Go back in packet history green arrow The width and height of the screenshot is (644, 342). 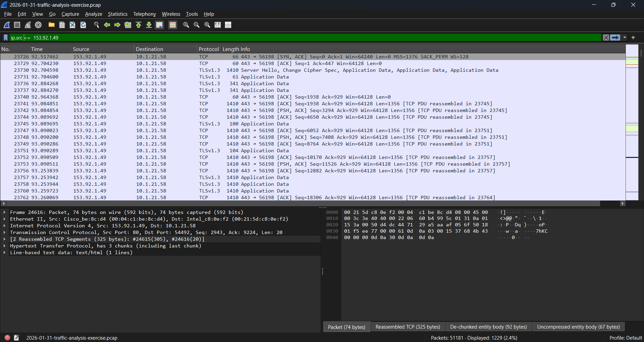[x=107, y=25]
